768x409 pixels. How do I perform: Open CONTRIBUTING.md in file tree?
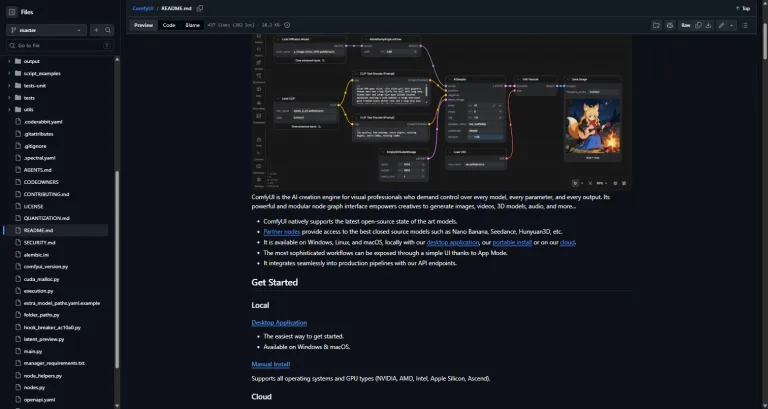point(47,194)
